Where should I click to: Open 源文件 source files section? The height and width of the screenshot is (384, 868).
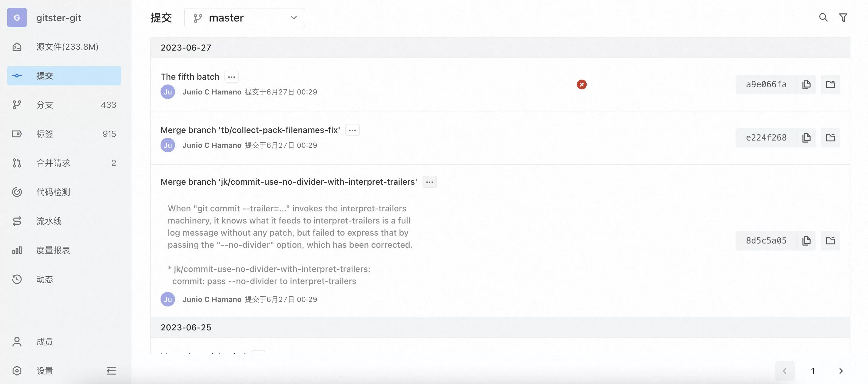[x=67, y=46]
